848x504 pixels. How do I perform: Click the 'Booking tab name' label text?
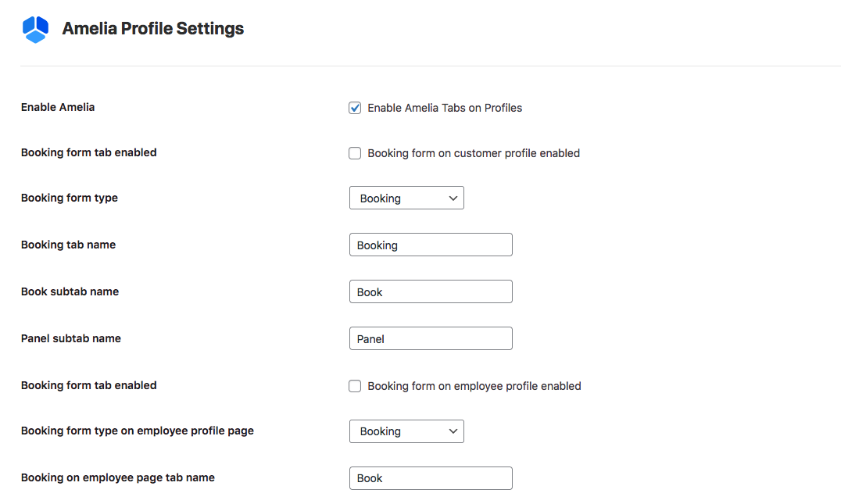(x=68, y=245)
